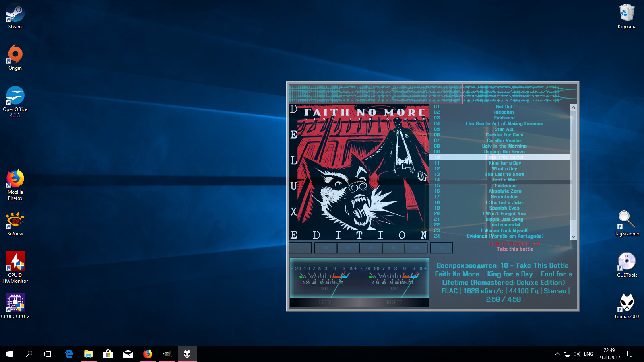Select track What a Day
The height and width of the screenshot is (362, 644).
point(500,169)
